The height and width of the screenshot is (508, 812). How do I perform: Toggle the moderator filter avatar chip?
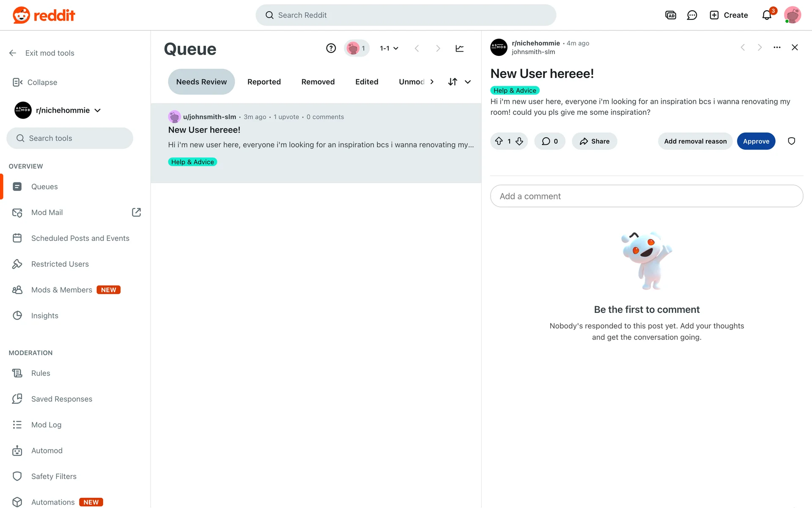click(x=357, y=48)
